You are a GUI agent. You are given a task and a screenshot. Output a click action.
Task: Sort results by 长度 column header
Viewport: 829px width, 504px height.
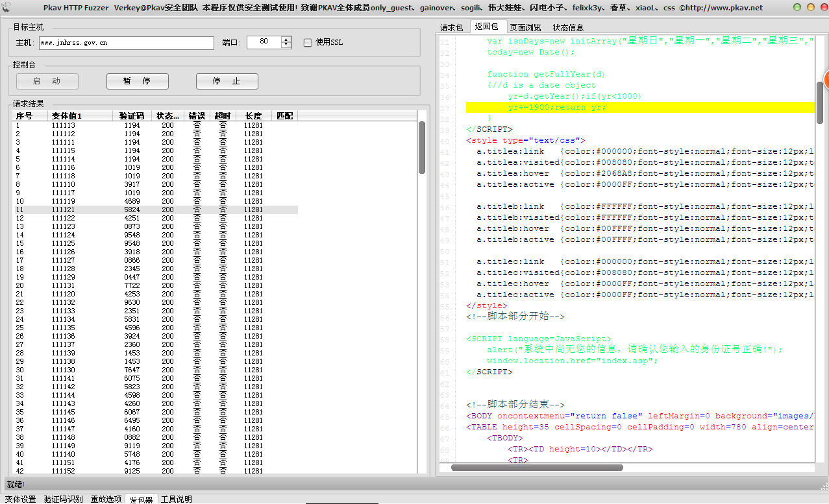point(254,116)
